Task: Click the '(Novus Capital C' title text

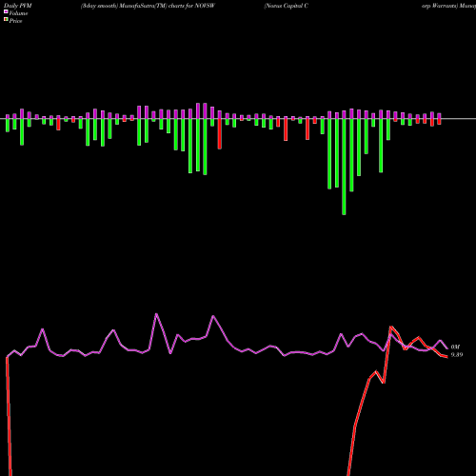Action: pyautogui.click(x=286, y=6)
